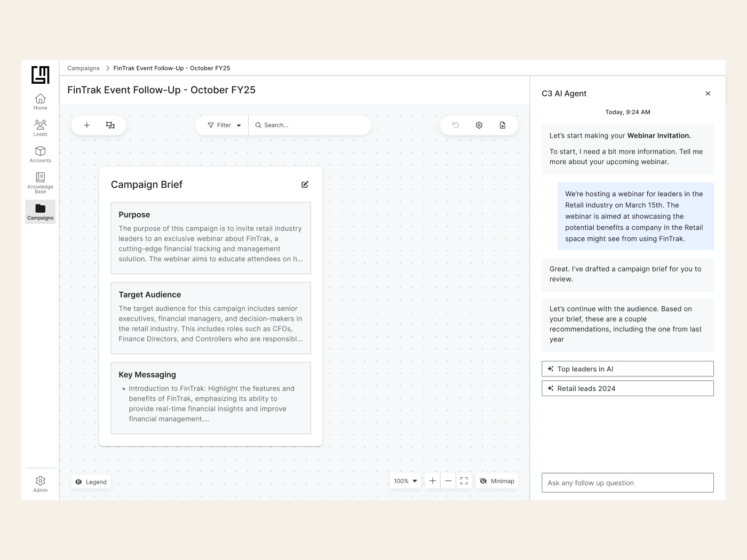Open canvas settings gear icon
The image size is (747, 560).
click(x=479, y=125)
